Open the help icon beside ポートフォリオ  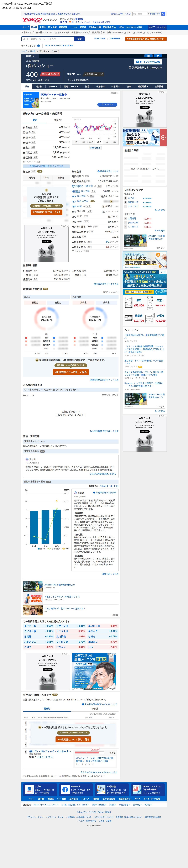tap(38, 46)
